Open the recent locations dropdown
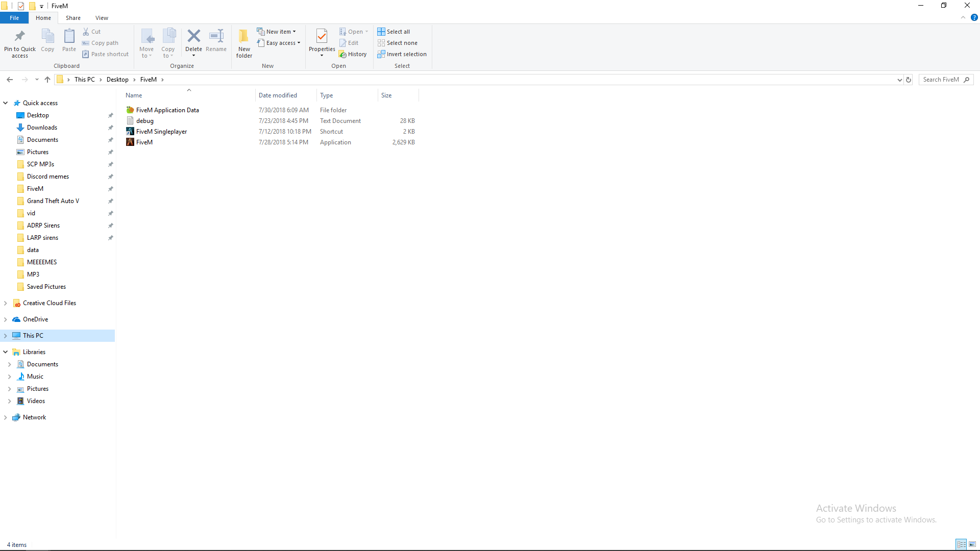This screenshot has height=551, width=980. coord(37,80)
